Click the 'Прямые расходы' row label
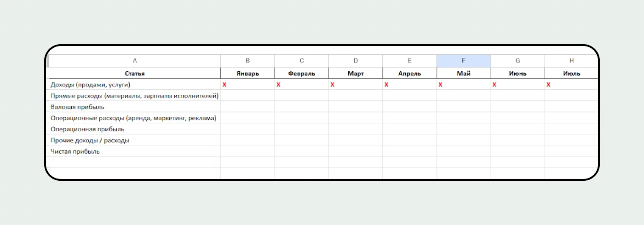Viewport: 644px width, 225px height. pos(134,96)
